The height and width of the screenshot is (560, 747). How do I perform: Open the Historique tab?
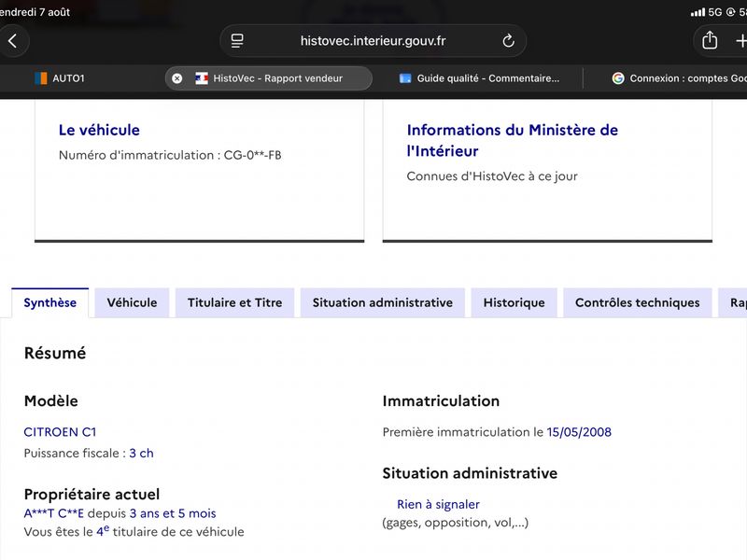pos(514,302)
